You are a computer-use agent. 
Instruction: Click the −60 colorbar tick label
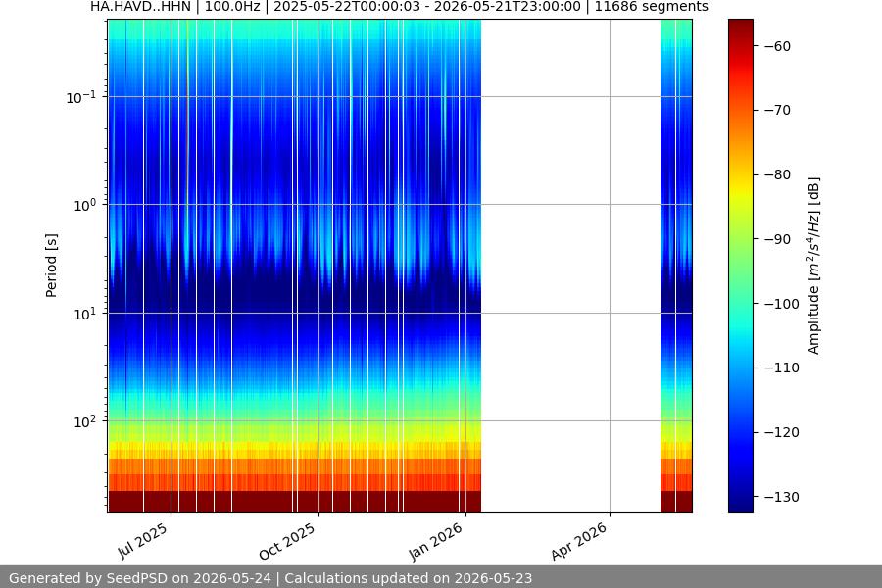[777, 46]
